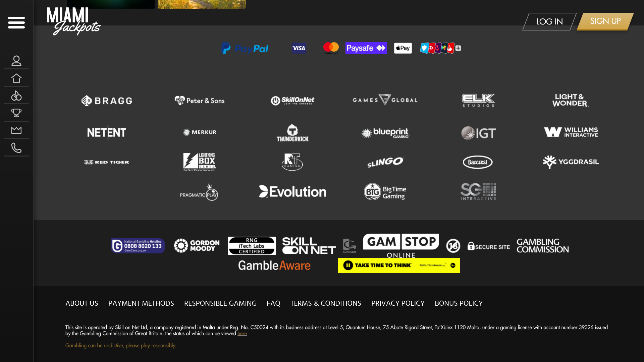Click the GambleAware logo
The image size is (644, 362).
point(274,265)
